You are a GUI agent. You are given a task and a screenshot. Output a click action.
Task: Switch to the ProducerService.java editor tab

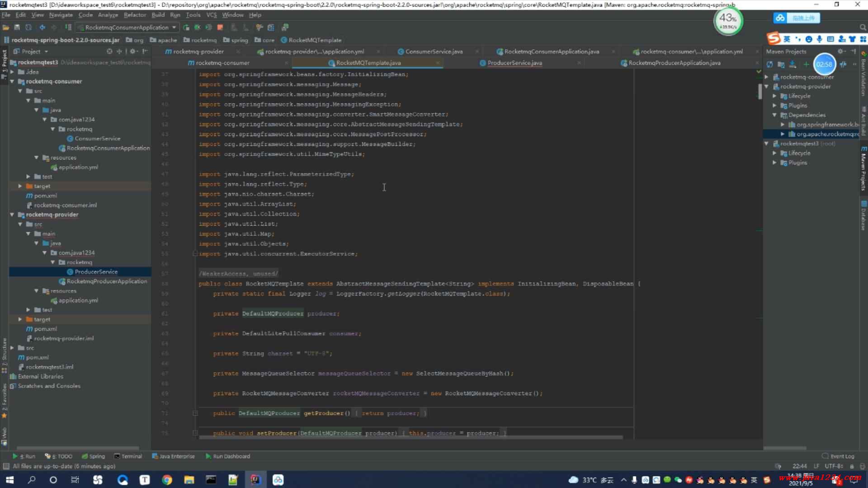point(514,63)
